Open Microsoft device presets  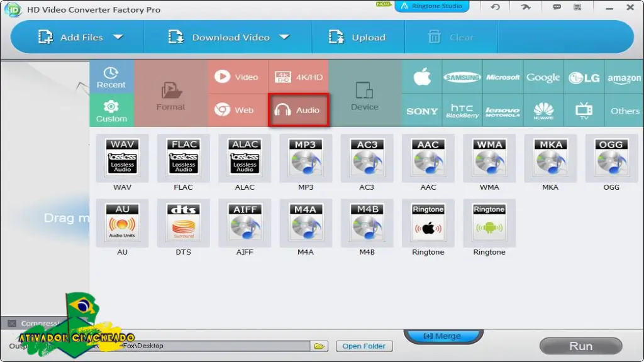502,77
